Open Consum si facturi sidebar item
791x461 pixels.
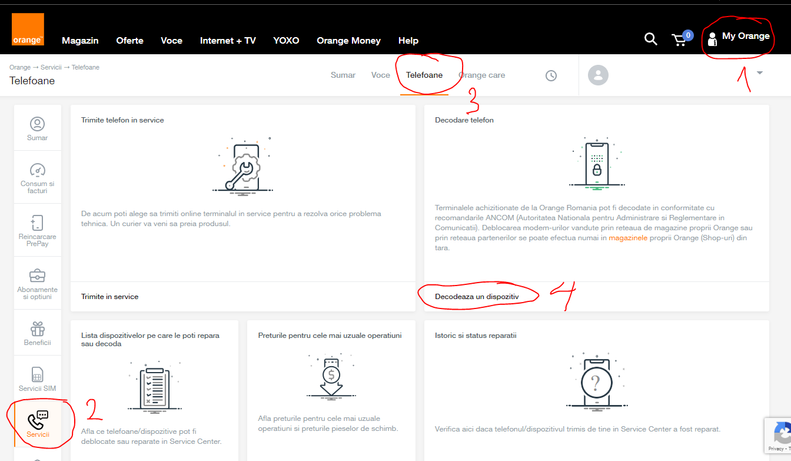click(37, 176)
